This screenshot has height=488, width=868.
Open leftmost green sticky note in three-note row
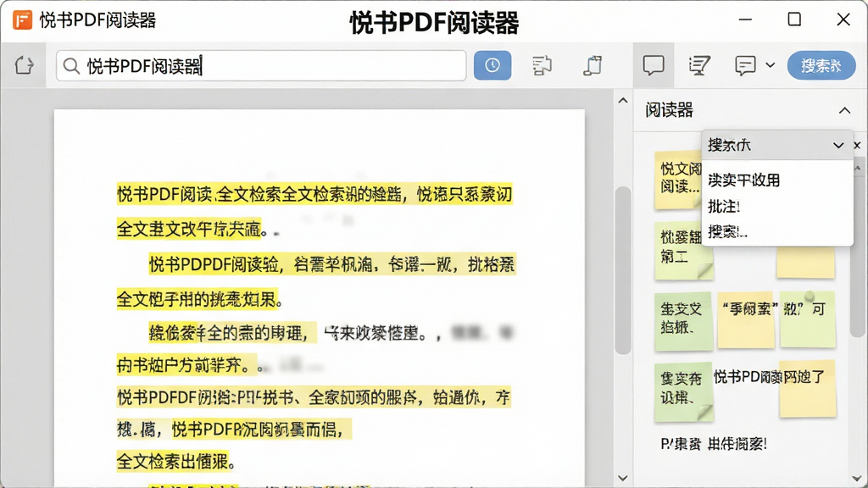pos(683,321)
